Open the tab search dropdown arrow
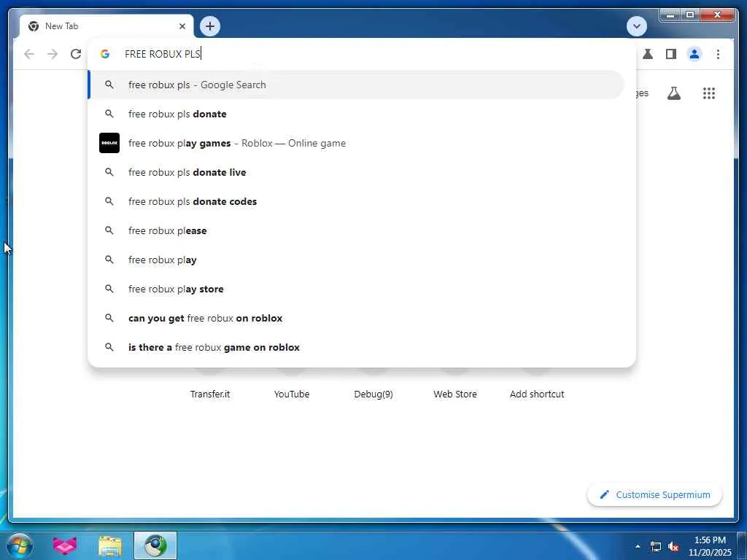 click(636, 26)
